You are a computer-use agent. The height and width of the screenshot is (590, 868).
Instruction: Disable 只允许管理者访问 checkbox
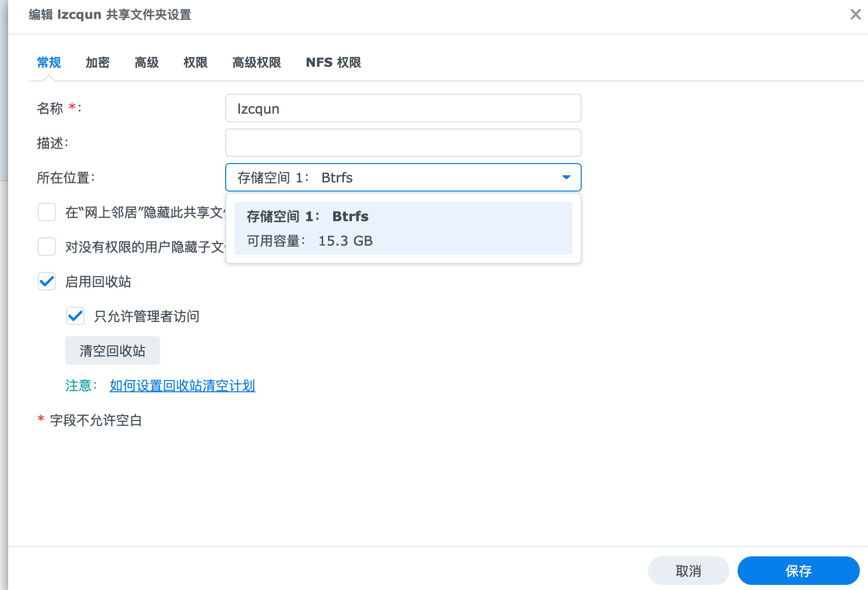tap(75, 316)
